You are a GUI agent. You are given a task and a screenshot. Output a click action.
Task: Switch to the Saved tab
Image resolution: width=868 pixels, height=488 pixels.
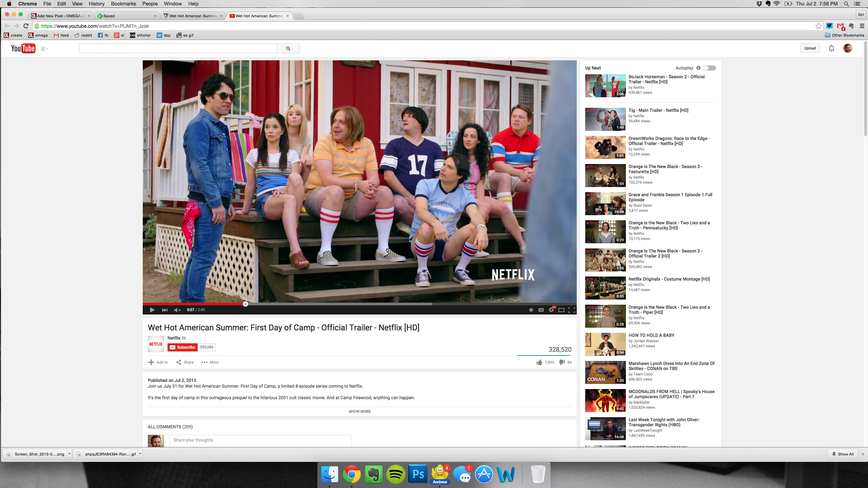(126, 16)
